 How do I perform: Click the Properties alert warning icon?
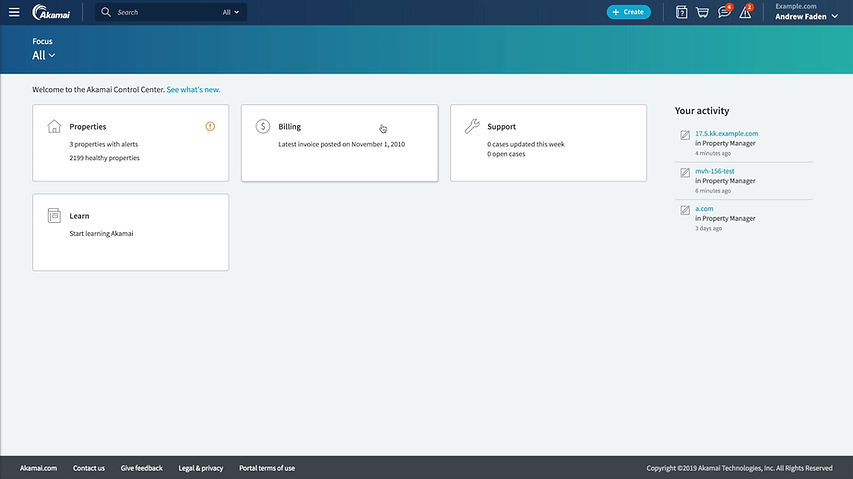coord(210,126)
